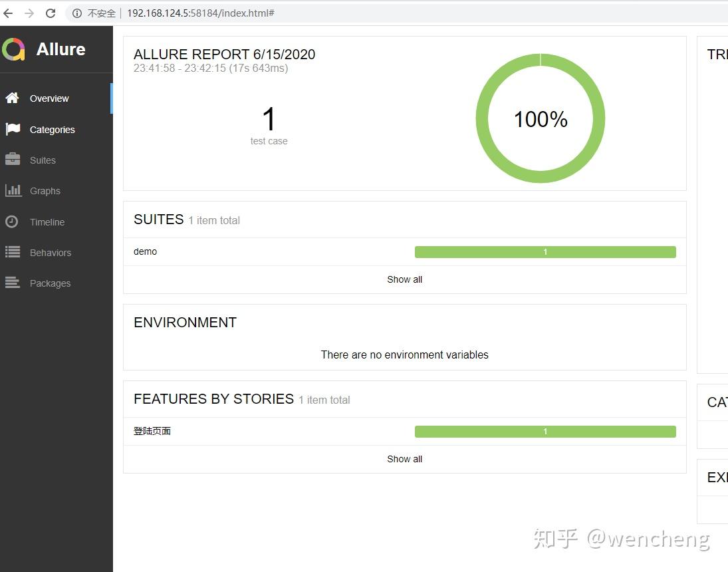Screen dimensions: 728x572
Task: Open the Timeline tab label
Action: coord(47,222)
